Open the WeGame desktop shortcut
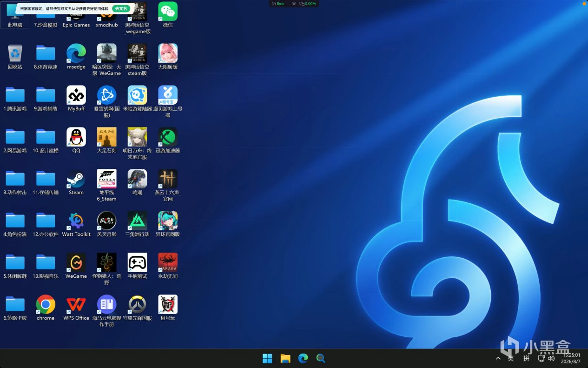The image size is (588, 368). click(x=76, y=263)
